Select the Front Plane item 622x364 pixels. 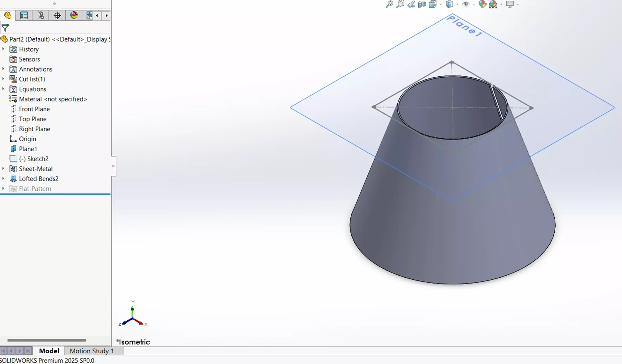pyautogui.click(x=34, y=109)
